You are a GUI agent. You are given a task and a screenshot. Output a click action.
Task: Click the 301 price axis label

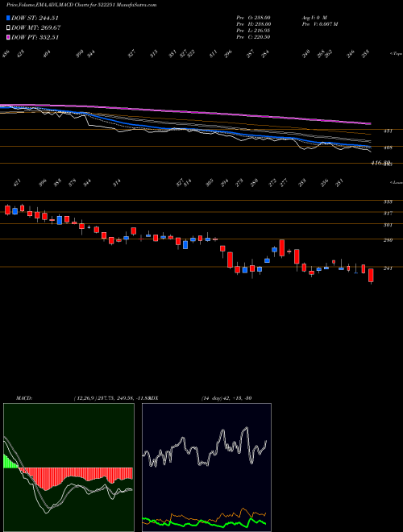point(388,225)
